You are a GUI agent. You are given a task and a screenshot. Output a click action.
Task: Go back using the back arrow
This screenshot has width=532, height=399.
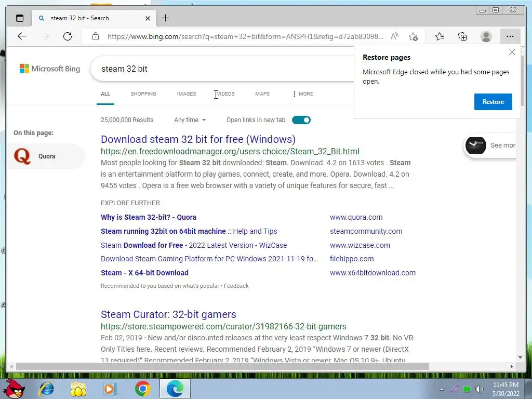click(22, 36)
